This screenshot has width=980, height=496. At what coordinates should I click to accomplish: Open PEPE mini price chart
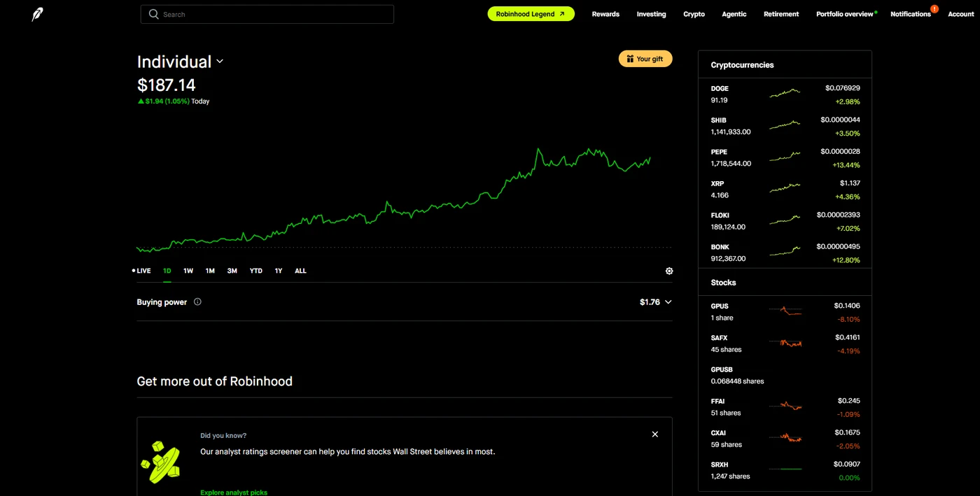[785, 157]
